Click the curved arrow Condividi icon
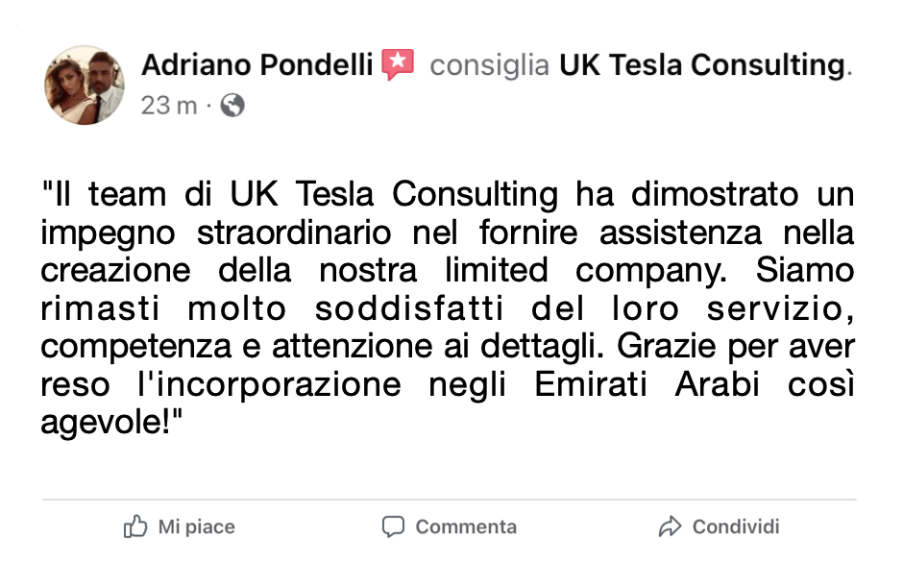The image size is (903, 588). click(x=670, y=527)
